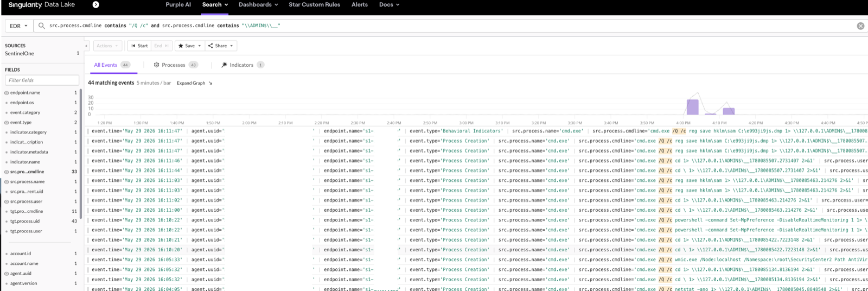
Task: Switch to the All Events tab
Action: pyautogui.click(x=112, y=65)
